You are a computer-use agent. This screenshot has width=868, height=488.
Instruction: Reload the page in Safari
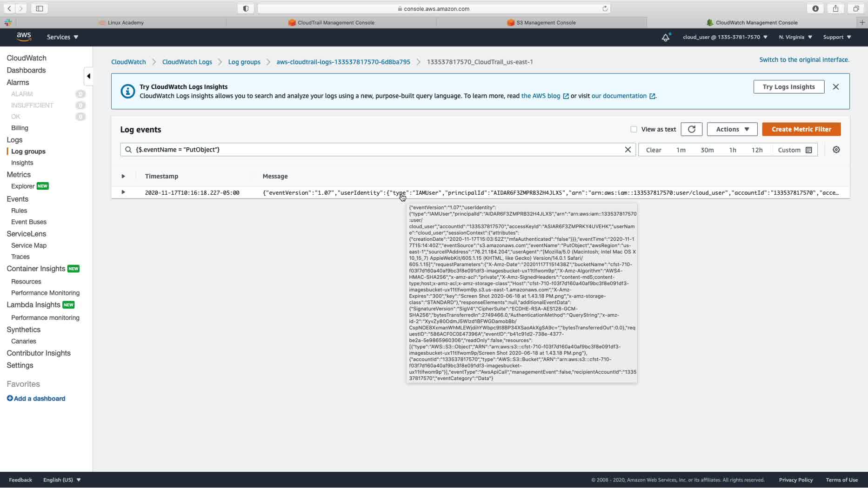(605, 8)
